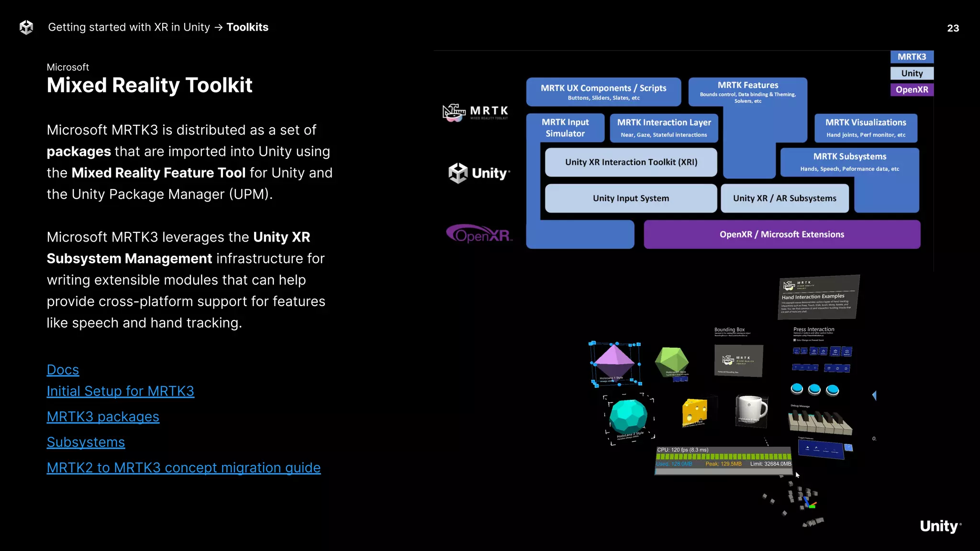This screenshot has height=551, width=980.
Task: Select the Unity legend swatch
Action: (x=912, y=73)
